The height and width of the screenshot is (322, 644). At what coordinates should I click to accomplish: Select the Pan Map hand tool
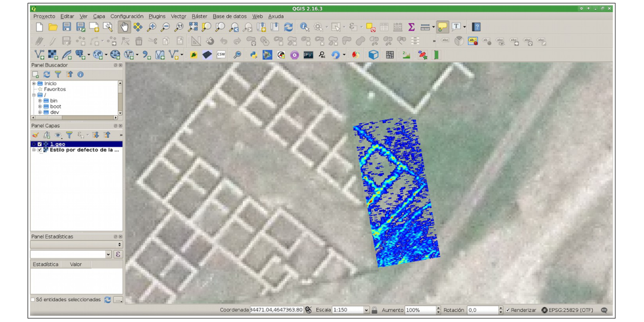point(124,27)
